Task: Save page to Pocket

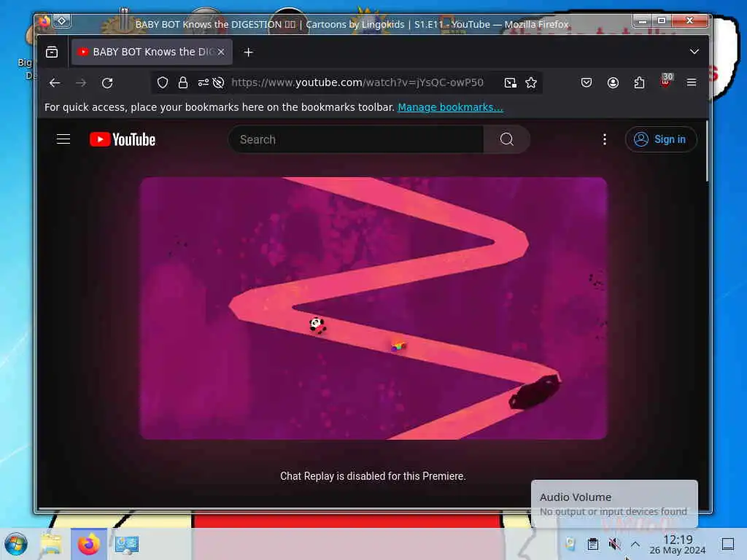Action: pos(587,83)
